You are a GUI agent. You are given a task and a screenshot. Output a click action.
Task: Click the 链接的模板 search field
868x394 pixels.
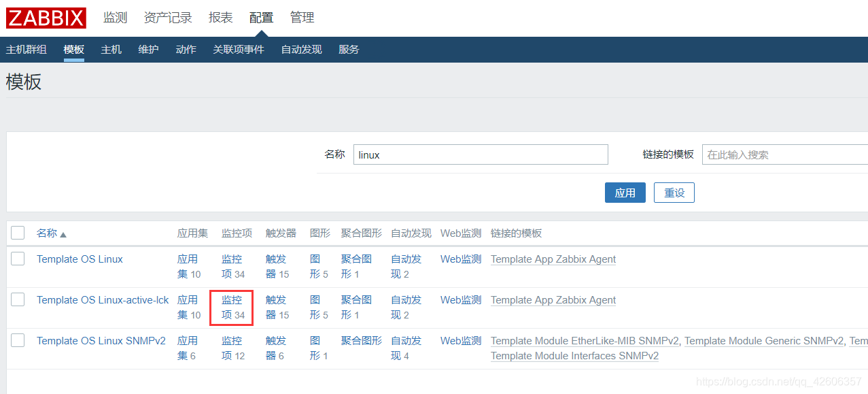(785, 154)
